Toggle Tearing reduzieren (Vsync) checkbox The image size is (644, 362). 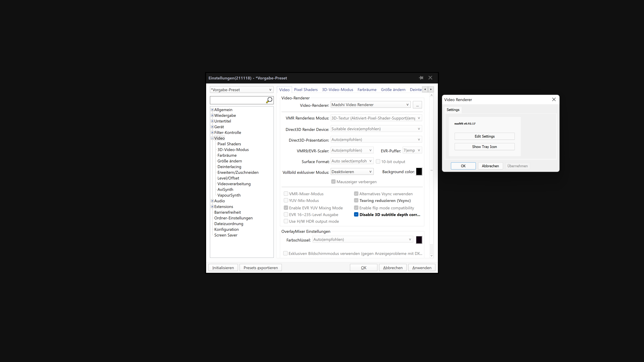pos(356,201)
